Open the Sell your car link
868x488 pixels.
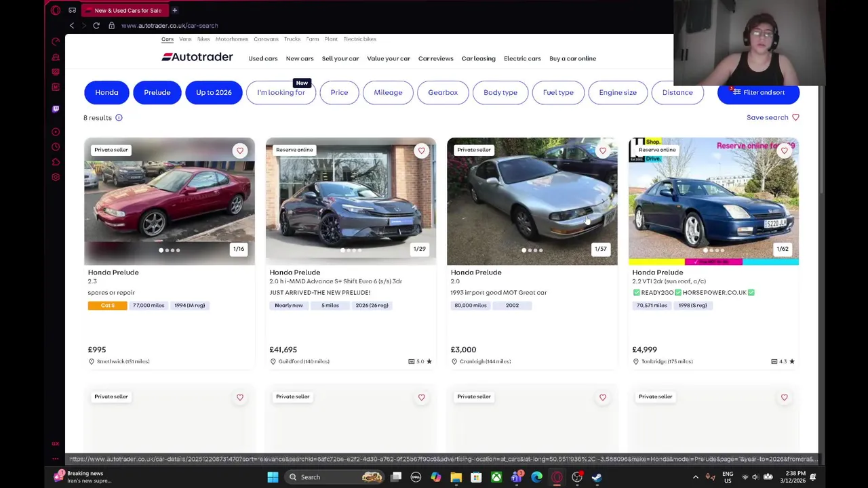click(340, 58)
